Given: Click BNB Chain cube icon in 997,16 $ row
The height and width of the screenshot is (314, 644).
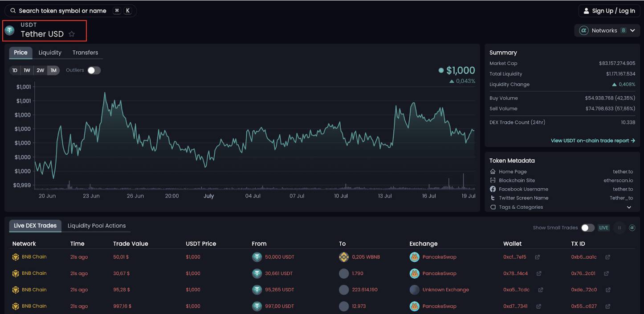Looking at the screenshot, I should pos(16,306).
